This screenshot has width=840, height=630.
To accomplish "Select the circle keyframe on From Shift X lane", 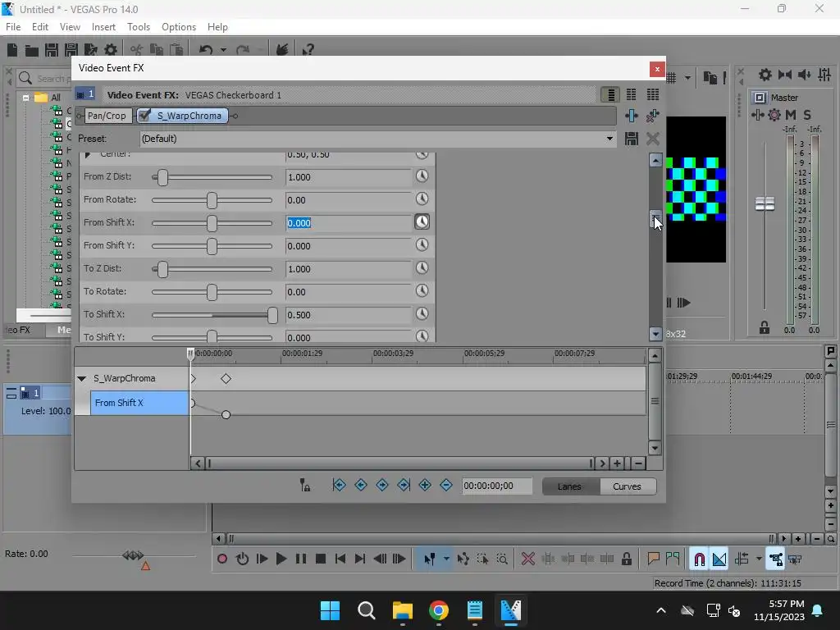I will pos(226,414).
